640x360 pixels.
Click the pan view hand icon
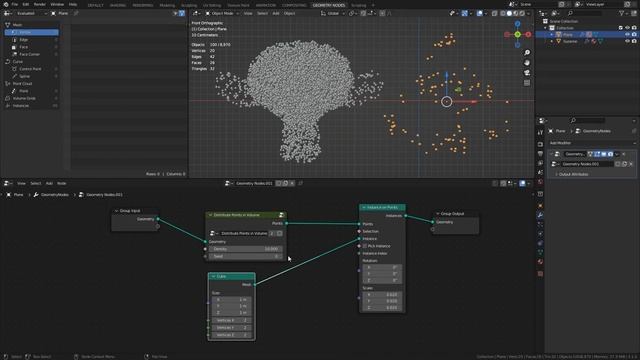(527, 63)
